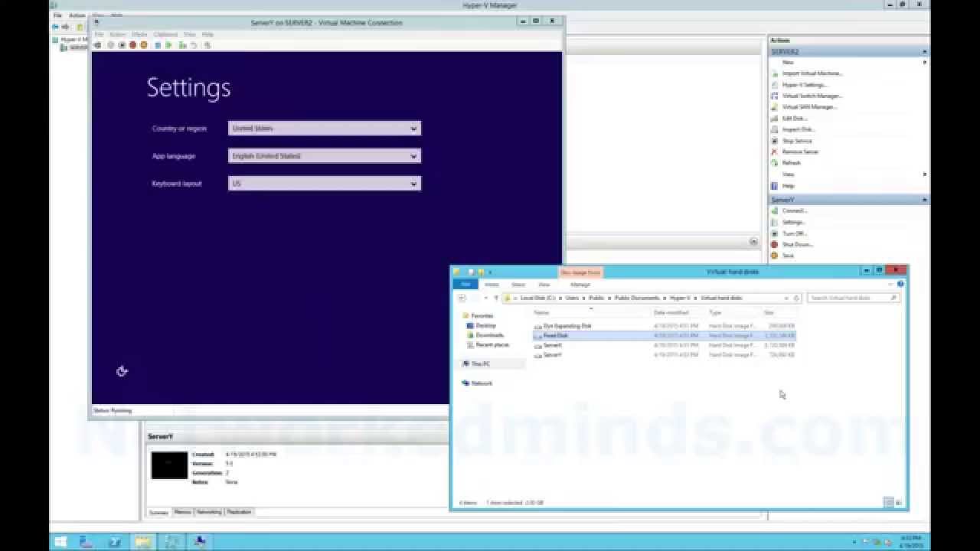Select This PC in Explorer sidebar

click(x=480, y=364)
